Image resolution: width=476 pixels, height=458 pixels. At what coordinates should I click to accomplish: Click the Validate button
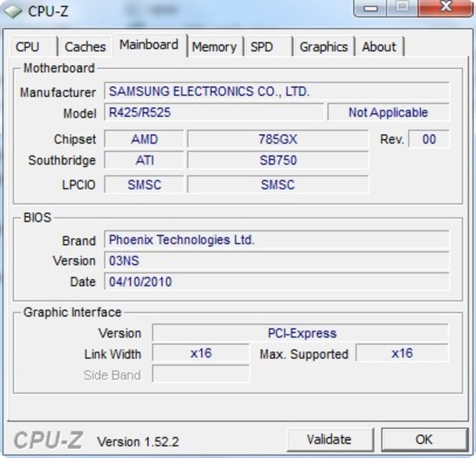(329, 440)
